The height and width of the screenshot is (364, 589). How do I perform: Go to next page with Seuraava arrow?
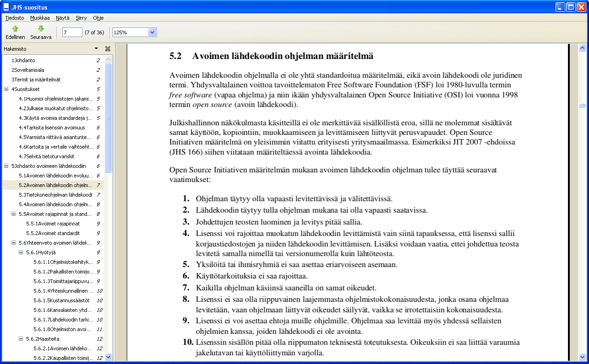tap(41, 32)
